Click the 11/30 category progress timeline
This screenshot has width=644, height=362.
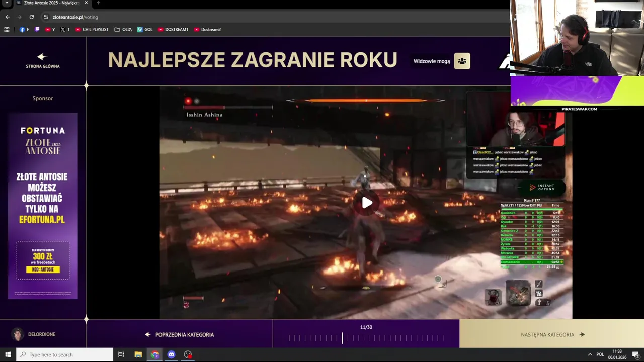coord(366,338)
